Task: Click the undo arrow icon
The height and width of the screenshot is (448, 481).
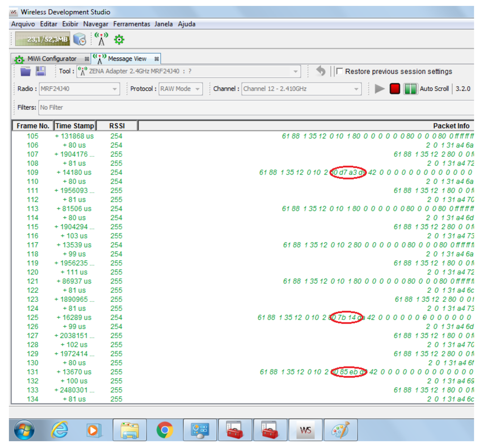Action: [321, 71]
